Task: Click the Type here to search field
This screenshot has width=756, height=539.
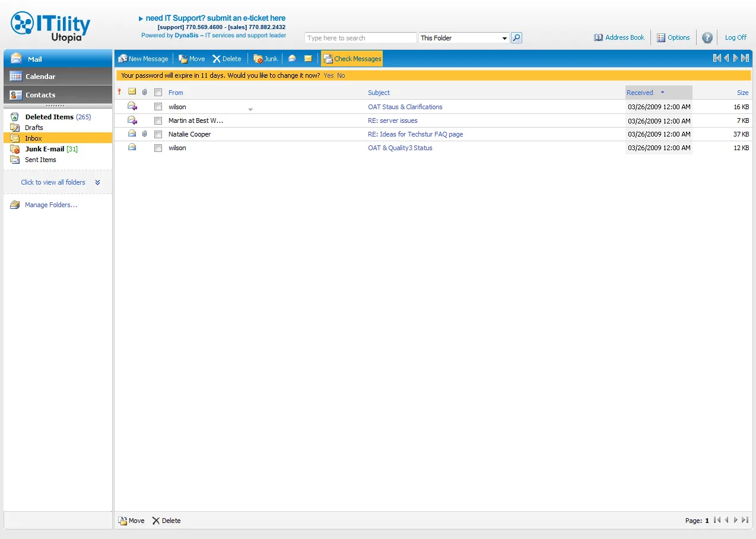Action: (361, 38)
